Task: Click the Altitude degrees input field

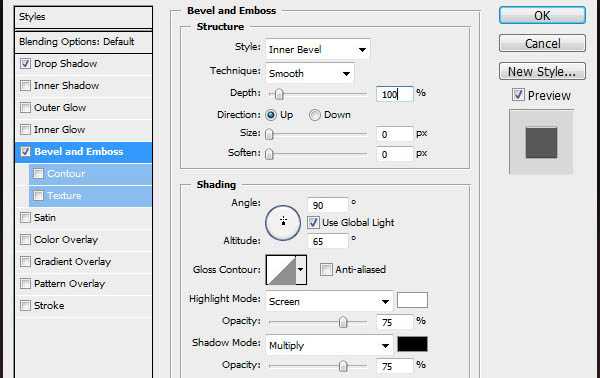Action: coord(328,241)
